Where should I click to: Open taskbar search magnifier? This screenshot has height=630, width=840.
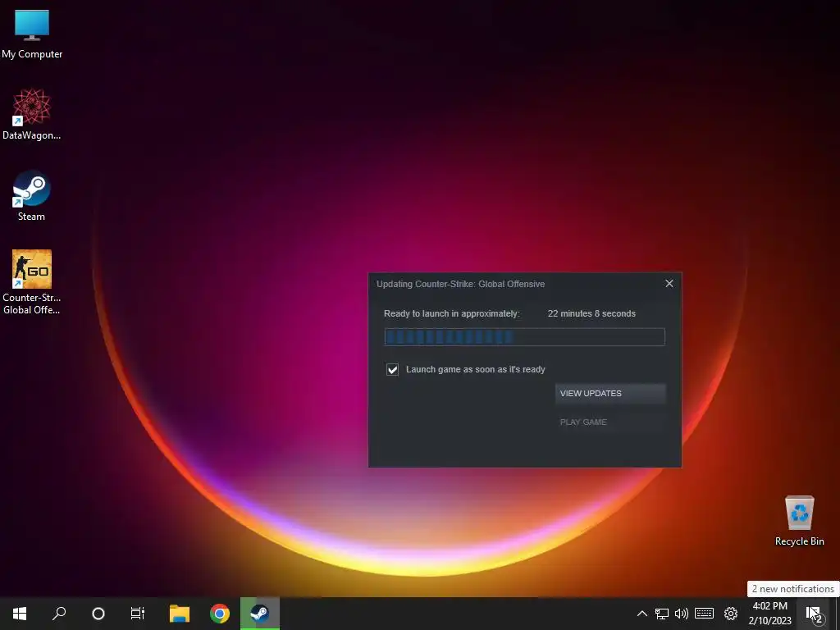59,614
